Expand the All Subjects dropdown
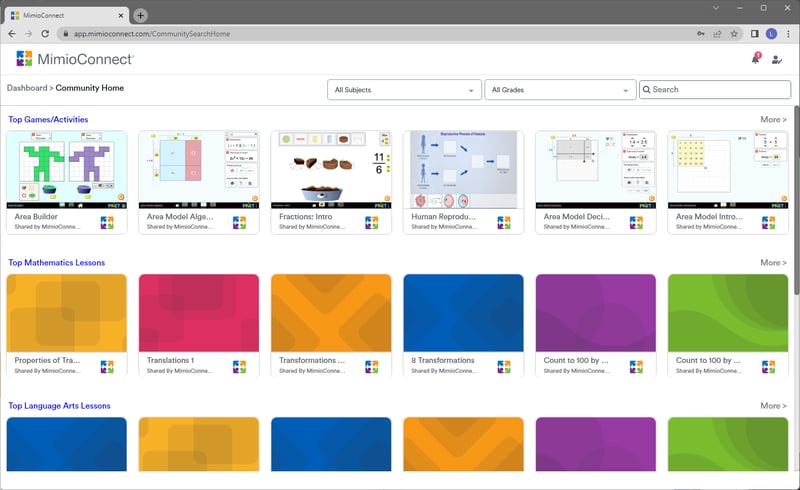Viewport: 800px width, 490px height. (404, 90)
